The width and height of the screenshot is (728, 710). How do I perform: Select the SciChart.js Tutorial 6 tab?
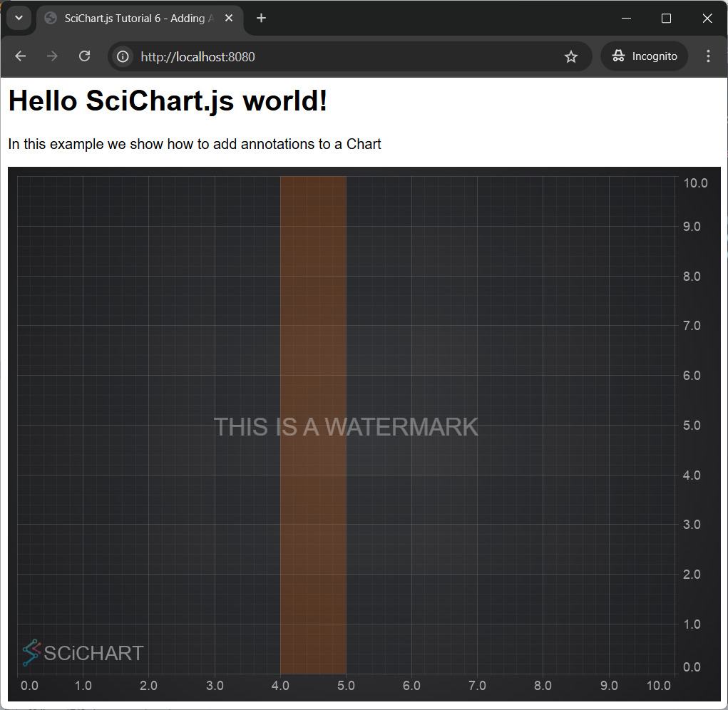click(x=135, y=19)
